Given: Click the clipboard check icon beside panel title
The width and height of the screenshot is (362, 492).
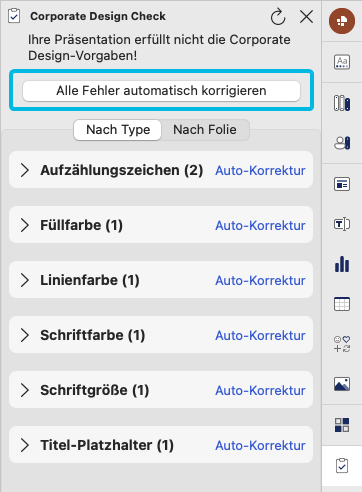Looking at the screenshot, I should (14, 16).
